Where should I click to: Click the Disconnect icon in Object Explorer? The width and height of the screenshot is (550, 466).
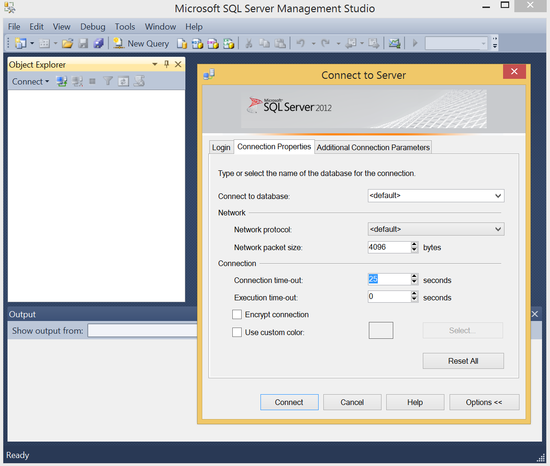[x=77, y=81]
